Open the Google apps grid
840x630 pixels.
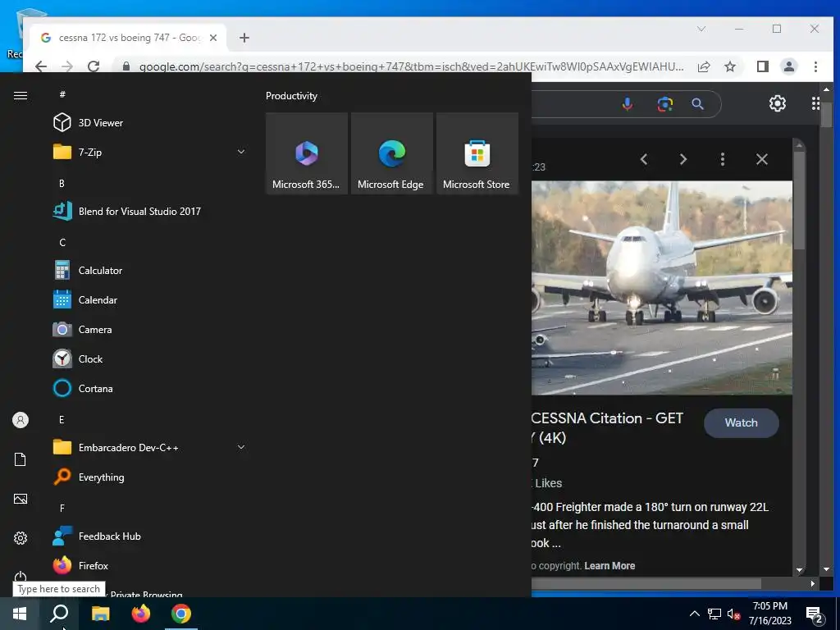pos(815,103)
